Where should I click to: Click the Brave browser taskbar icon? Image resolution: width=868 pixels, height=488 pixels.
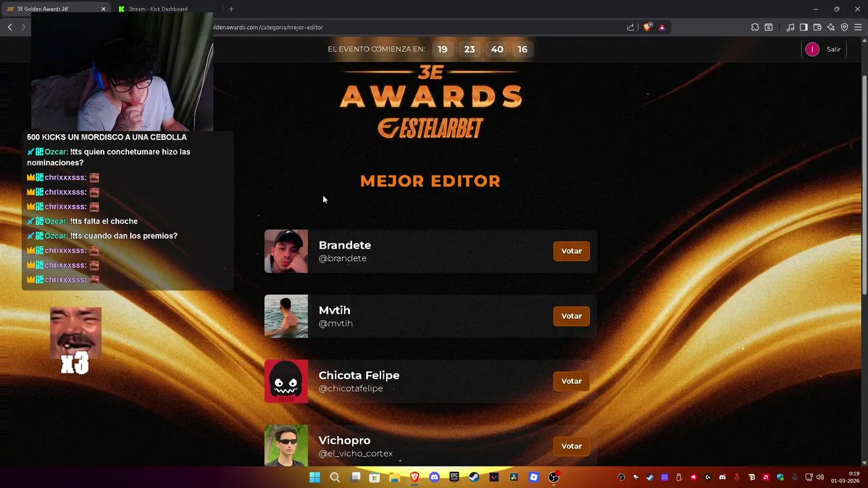tap(414, 477)
